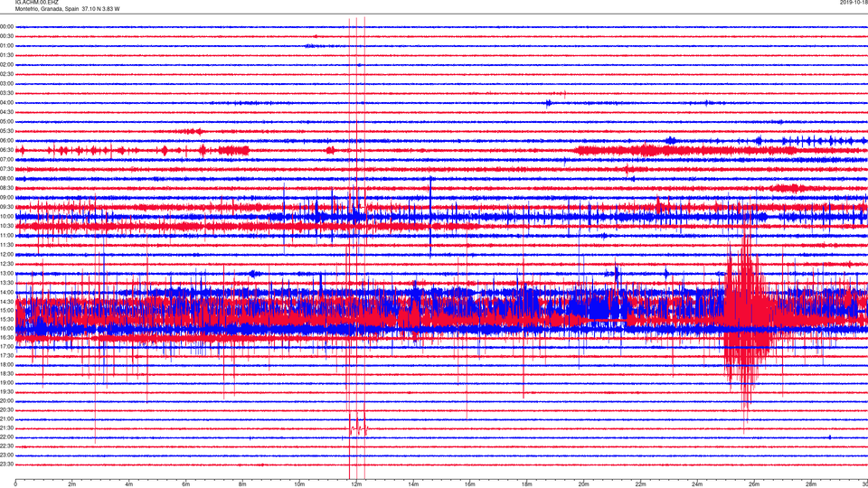The height and width of the screenshot is (488, 868).
Task: Click the 08:00 time label
Action: click(7, 179)
